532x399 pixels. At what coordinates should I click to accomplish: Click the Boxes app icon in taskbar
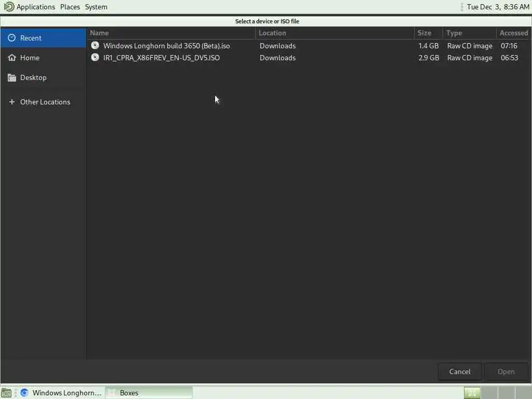point(112,393)
